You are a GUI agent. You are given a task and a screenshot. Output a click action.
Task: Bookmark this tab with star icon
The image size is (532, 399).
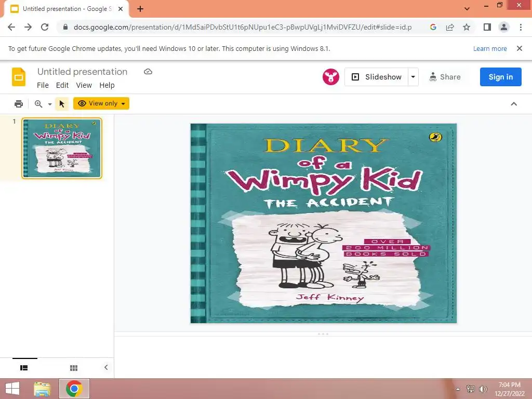click(467, 27)
